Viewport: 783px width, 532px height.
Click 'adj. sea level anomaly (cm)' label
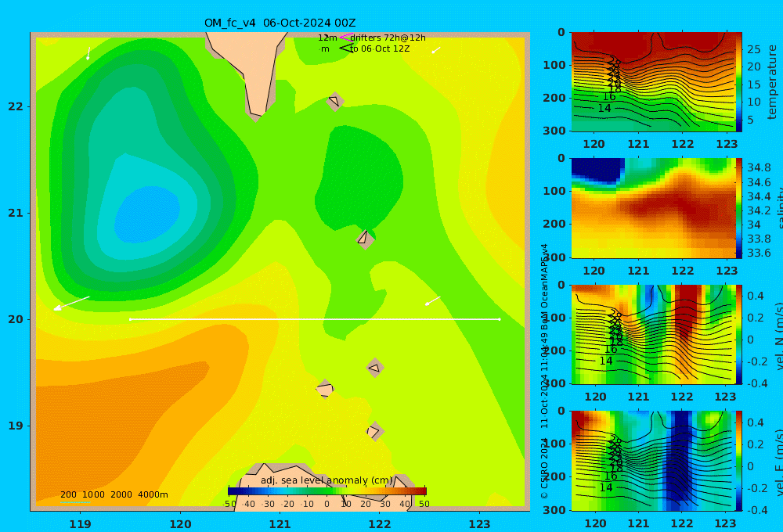click(x=327, y=480)
